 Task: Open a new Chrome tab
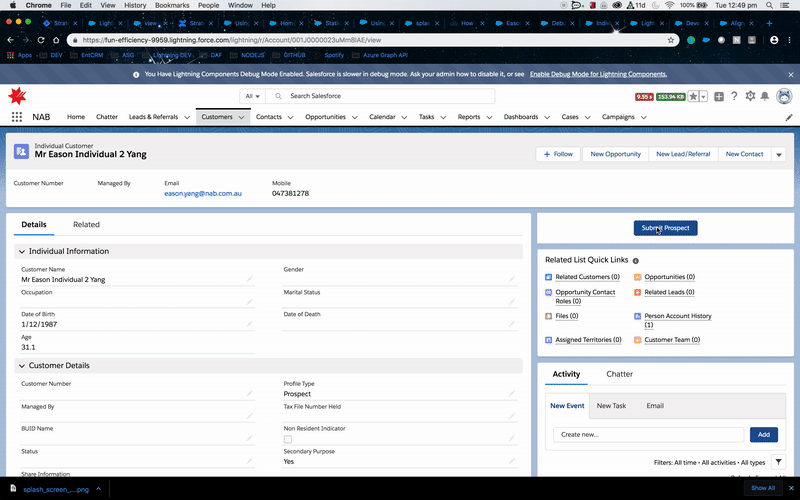coord(769,23)
